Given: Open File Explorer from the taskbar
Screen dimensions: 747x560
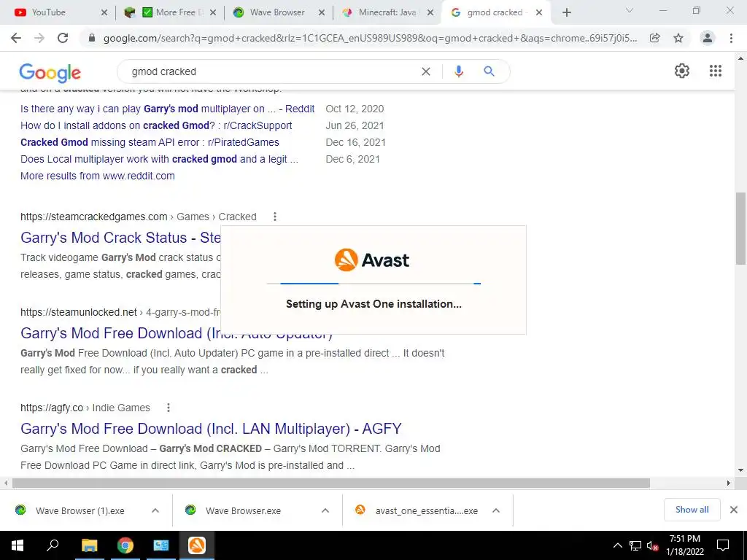Looking at the screenshot, I should pyautogui.click(x=89, y=545).
